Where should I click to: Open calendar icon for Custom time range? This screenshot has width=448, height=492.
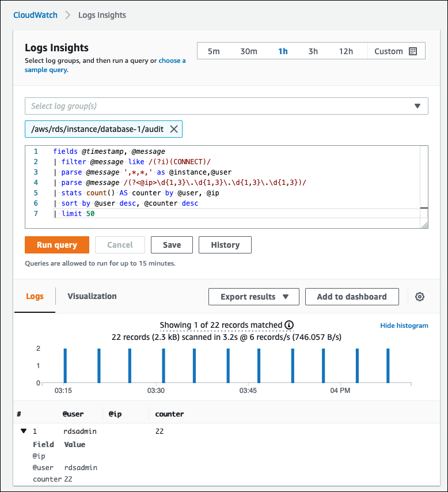(412, 51)
